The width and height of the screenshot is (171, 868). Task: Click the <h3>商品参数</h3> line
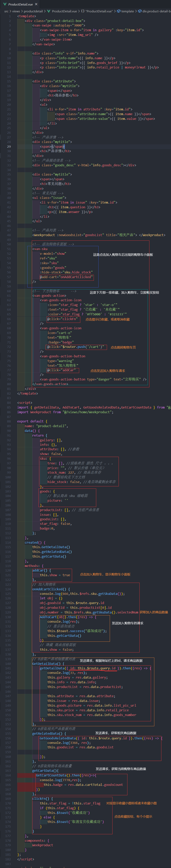[x=63, y=95]
